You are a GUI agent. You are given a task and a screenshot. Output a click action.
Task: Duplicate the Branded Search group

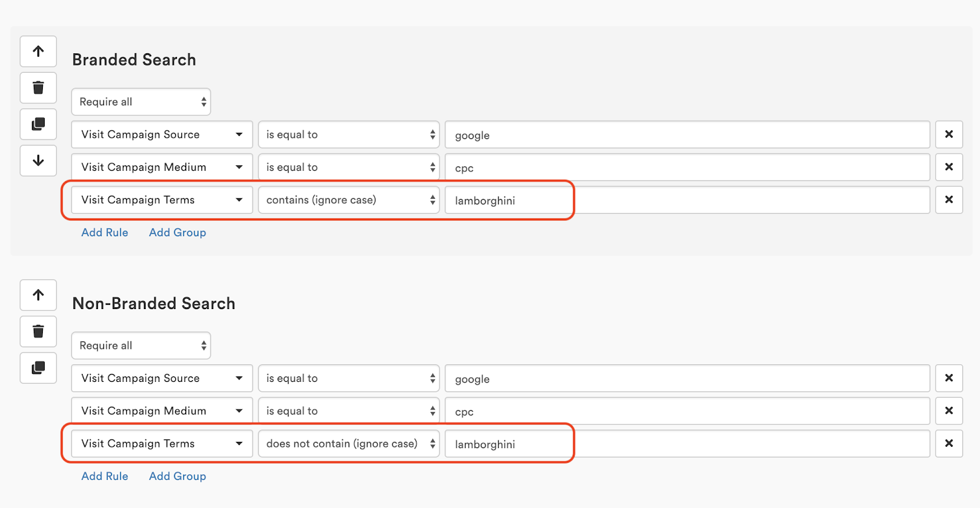coord(39,124)
